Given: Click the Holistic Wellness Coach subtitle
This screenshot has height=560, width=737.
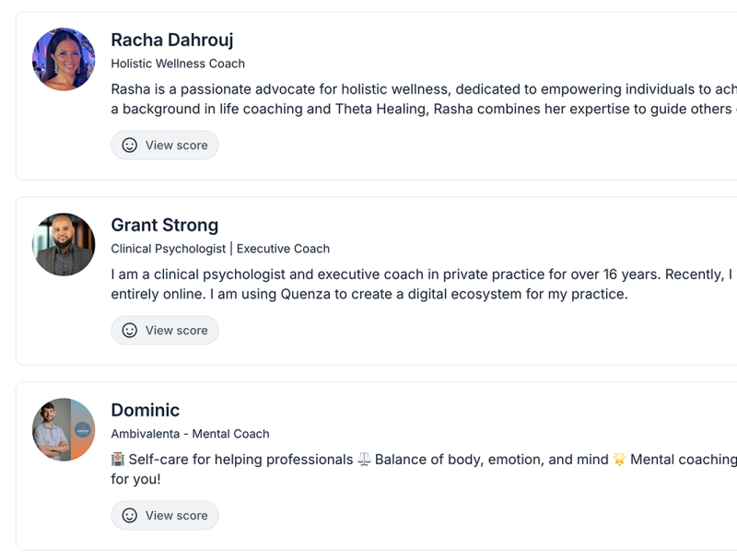Looking at the screenshot, I should coord(178,64).
